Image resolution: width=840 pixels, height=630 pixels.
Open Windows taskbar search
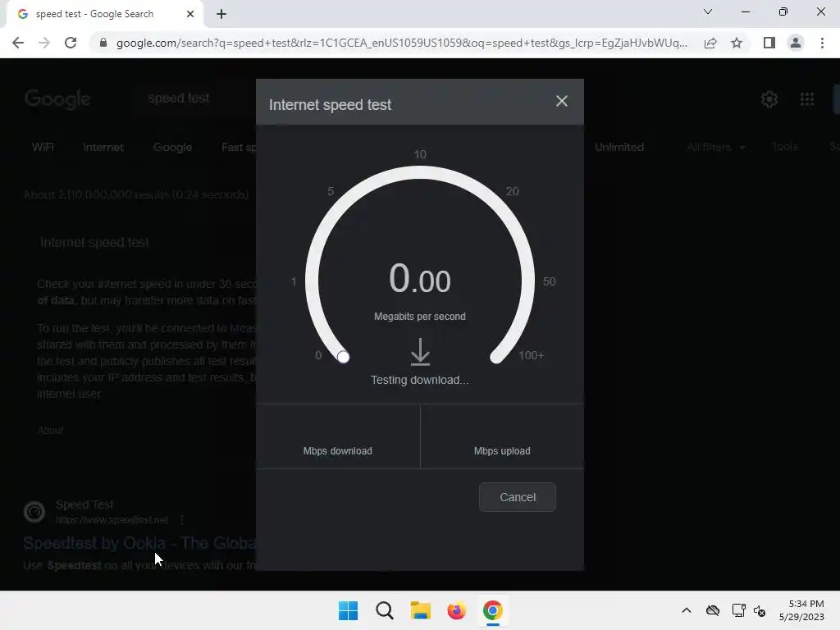tap(385, 610)
